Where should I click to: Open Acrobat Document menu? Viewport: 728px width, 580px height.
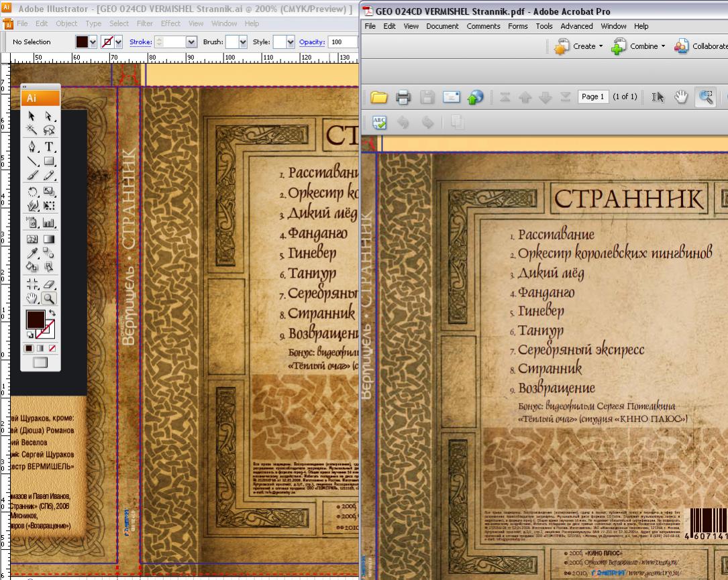click(x=442, y=26)
